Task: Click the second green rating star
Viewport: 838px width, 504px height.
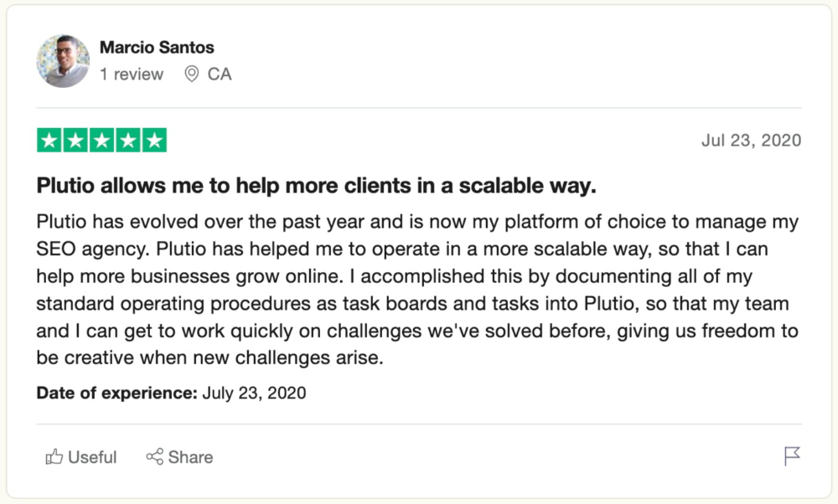Action: coord(75,141)
